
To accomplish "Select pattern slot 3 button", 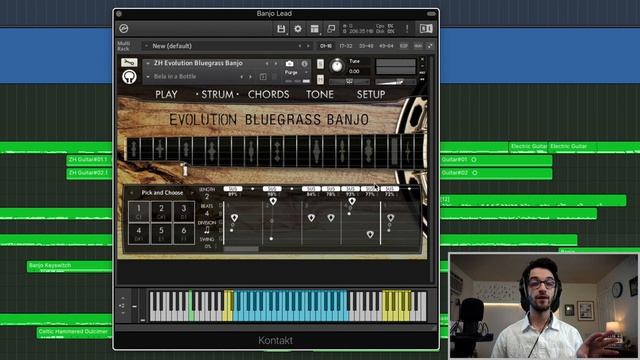I will [184, 211].
